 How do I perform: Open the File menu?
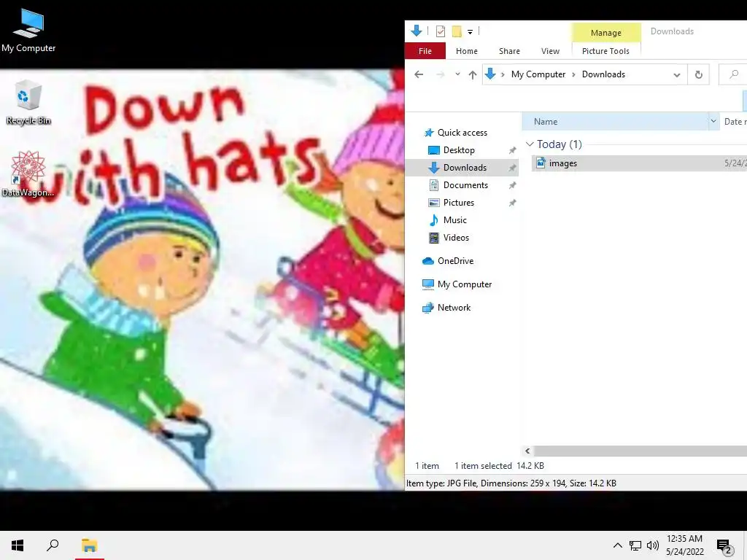point(425,51)
